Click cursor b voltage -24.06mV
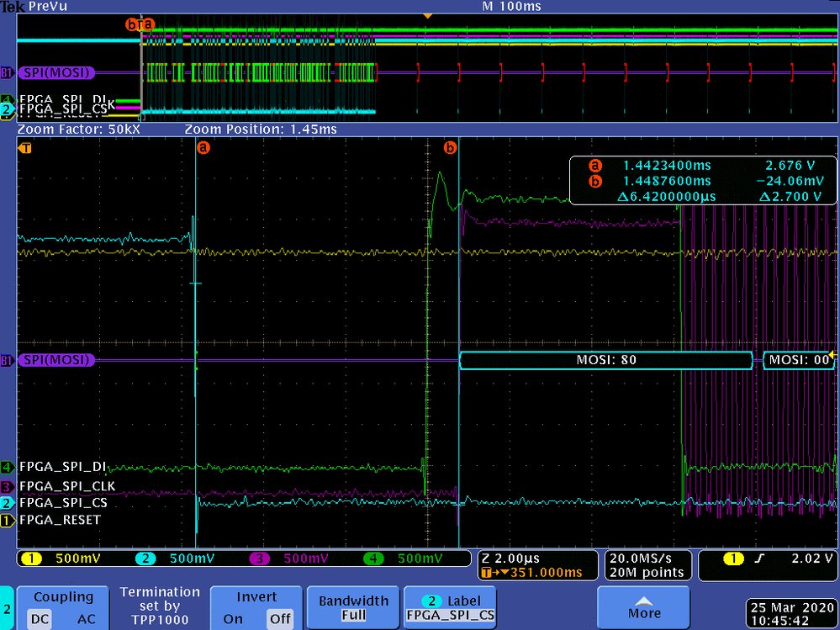The width and height of the screenshot is (840, 630). click(790, 181)
